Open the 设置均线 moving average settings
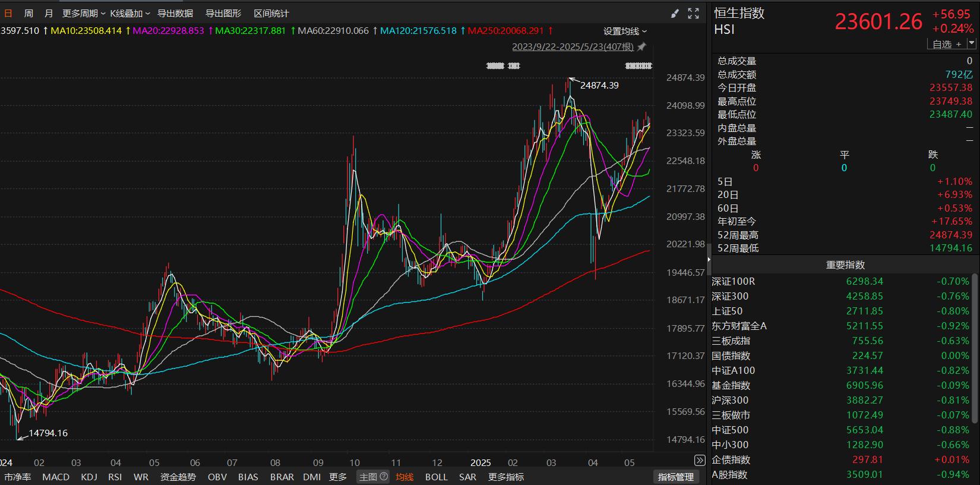The height and width of the screenshot is (485, 980). pos(625,31)
